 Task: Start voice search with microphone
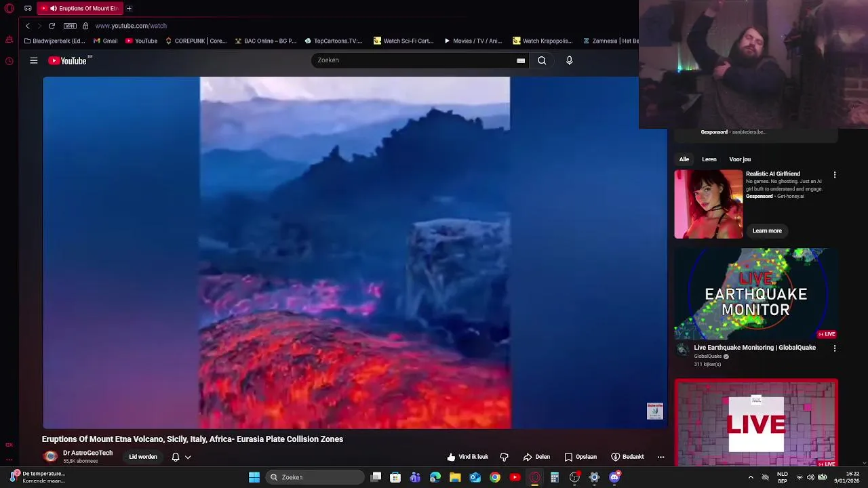(569, 60)
